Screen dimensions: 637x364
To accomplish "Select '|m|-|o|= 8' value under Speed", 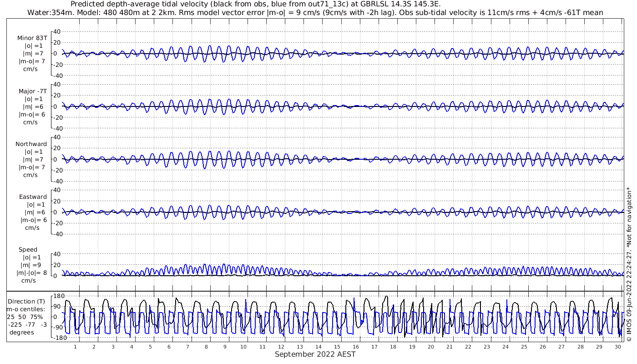I will click(x=31, y=273).
